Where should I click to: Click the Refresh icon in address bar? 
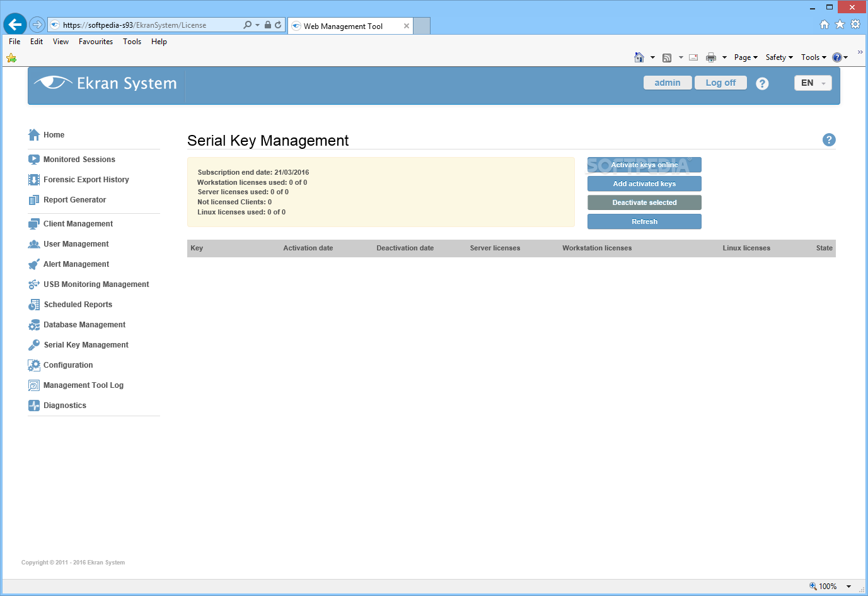278,25
